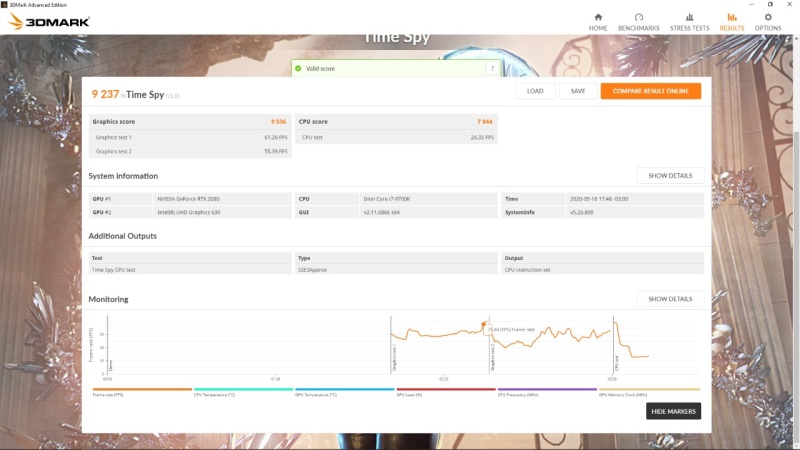
Task: Click the Graphics test 1 row
Action: point(190,137)
